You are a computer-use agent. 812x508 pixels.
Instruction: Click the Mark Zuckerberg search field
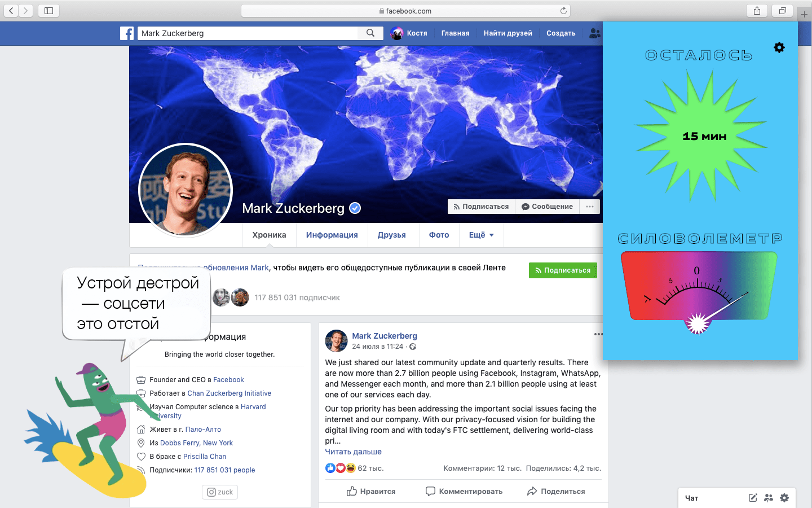click(248, 33)
